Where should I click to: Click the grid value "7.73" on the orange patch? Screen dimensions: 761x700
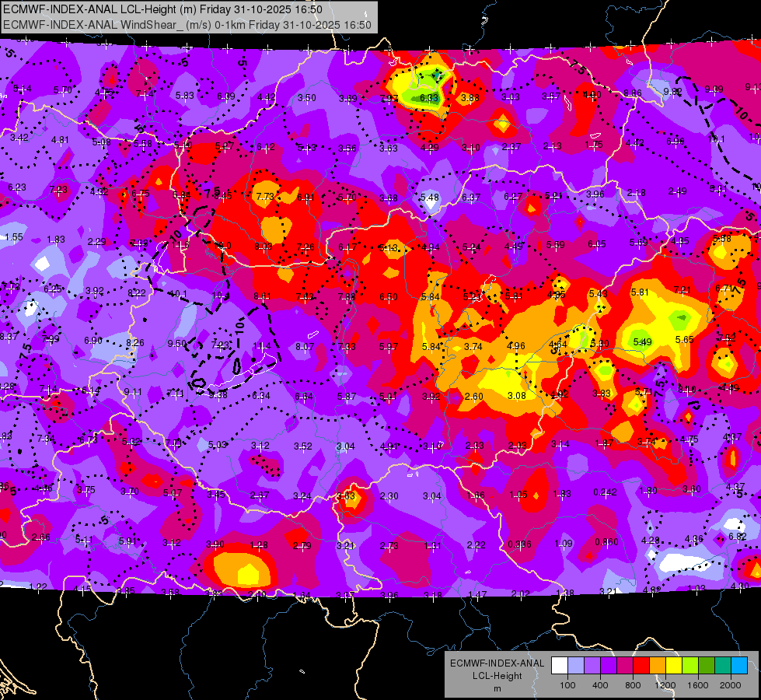point(265,196)
